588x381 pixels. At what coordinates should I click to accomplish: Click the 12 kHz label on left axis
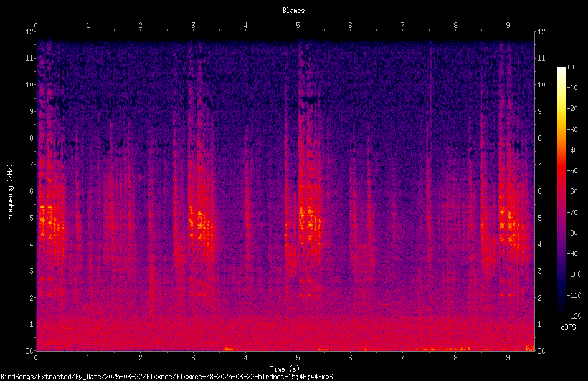pos(30,32)
